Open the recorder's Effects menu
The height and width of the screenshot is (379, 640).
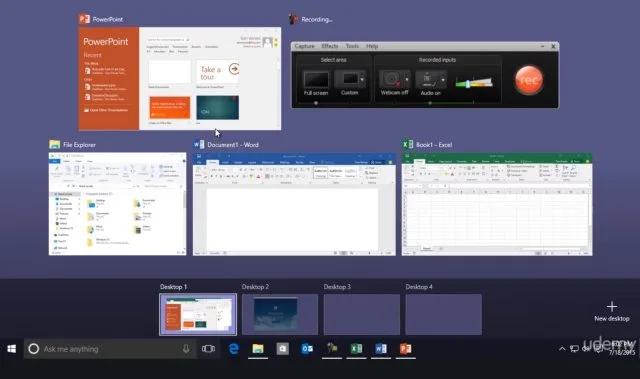click(x=330, y=46)
